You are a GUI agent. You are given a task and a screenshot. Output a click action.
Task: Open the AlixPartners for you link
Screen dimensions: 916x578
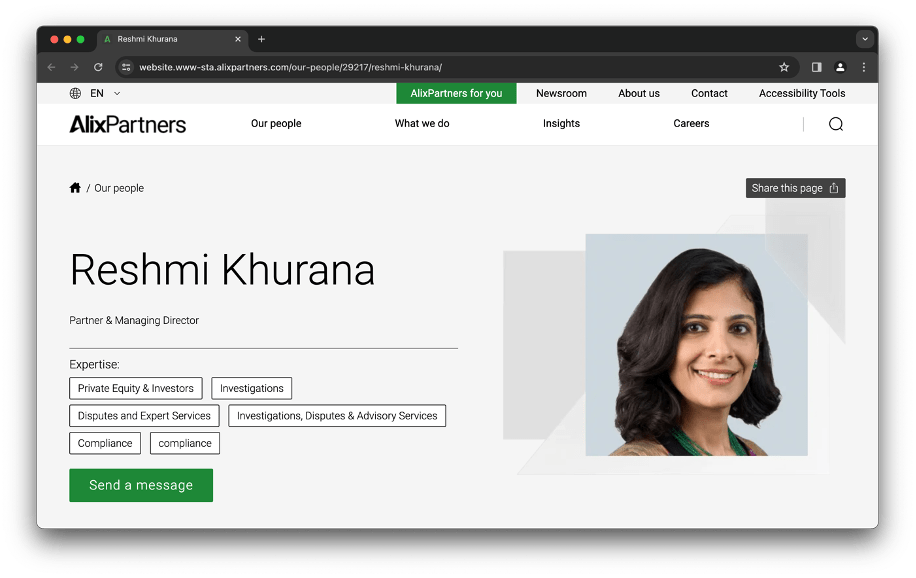pos(456,94)
